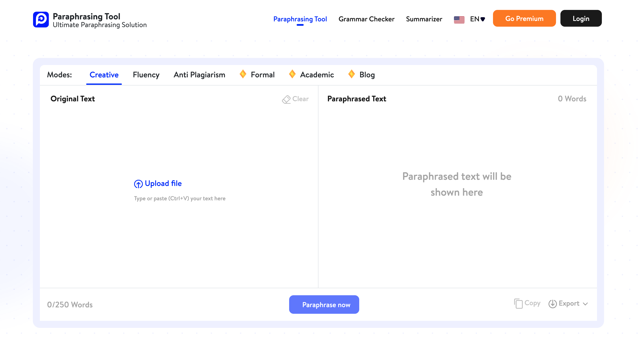Click the premium diamond icon beside Formal
Viewport: 638px width, 364px height.
click(243, 74)
